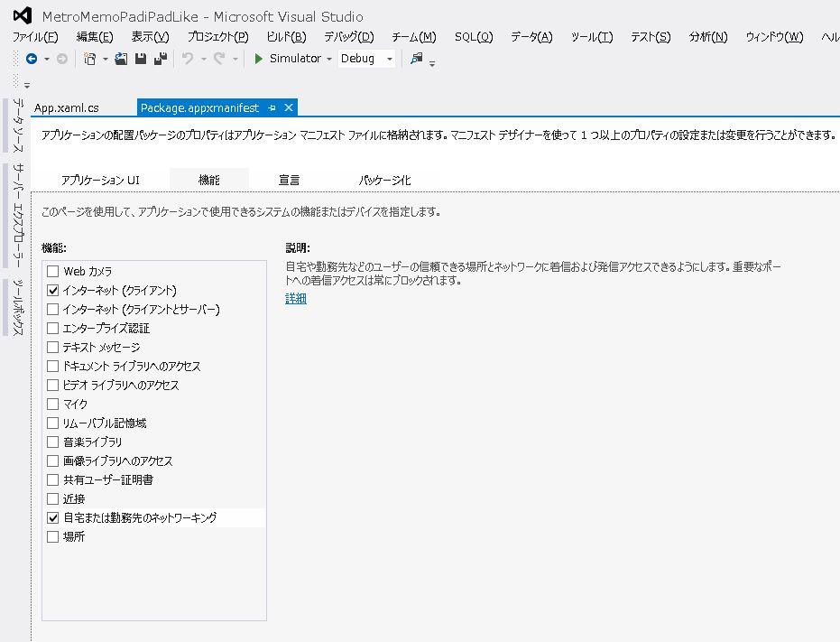This screenshot has width=840, height=642.
Task: Expand the Simulator target dropdown arrow
Action: click(x=328, y=59)
